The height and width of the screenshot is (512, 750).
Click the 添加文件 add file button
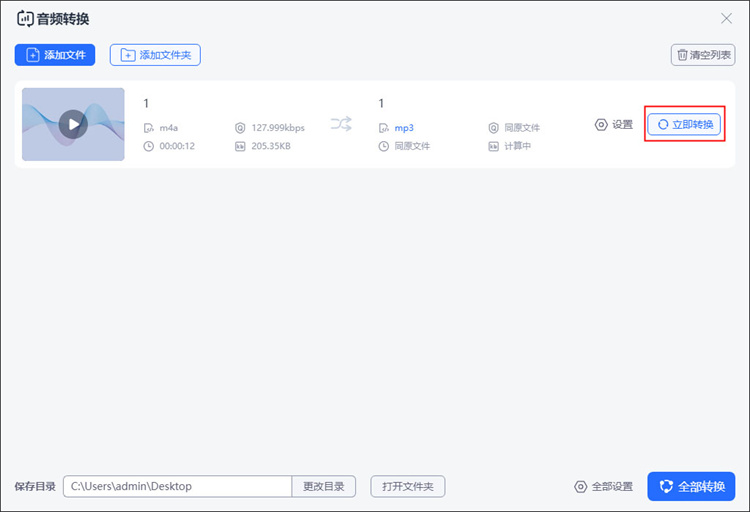click(55, 55)
